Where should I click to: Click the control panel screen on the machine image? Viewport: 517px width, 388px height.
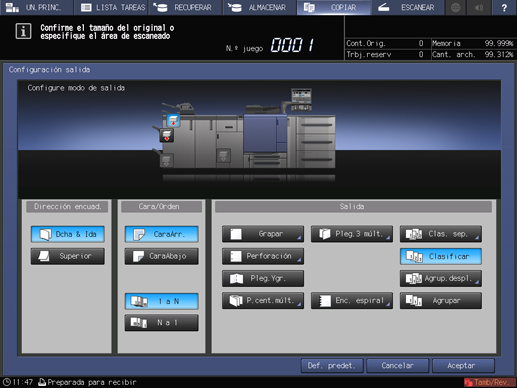point(301,97)
